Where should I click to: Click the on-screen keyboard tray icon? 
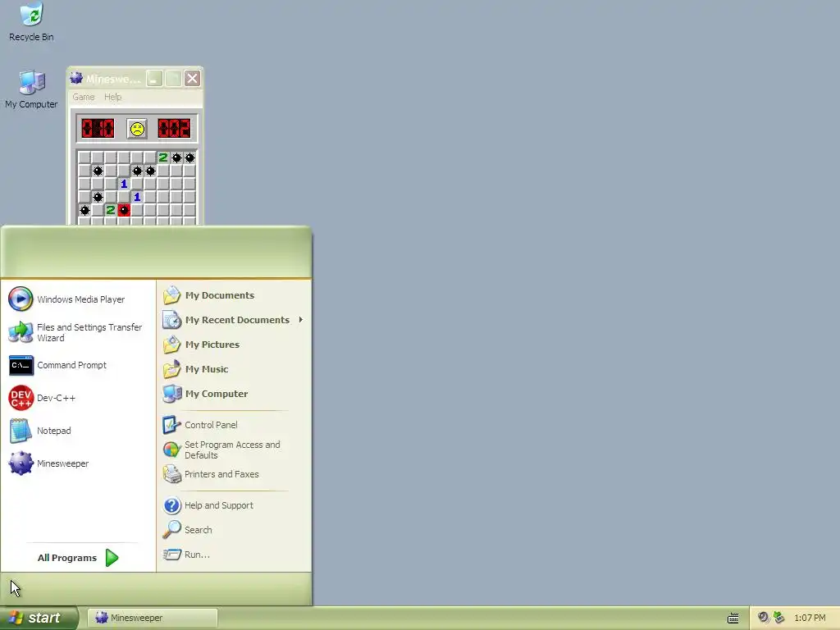pos(733,619)
